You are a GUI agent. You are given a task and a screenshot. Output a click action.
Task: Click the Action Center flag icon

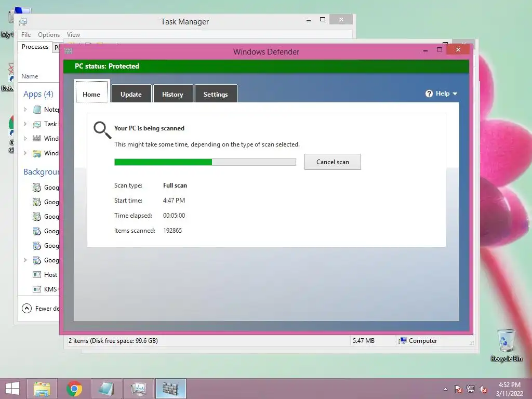(x=458, y=389)
